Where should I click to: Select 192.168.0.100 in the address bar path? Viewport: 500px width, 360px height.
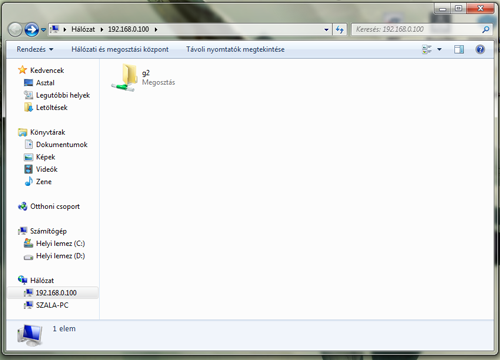coord(128,29)
